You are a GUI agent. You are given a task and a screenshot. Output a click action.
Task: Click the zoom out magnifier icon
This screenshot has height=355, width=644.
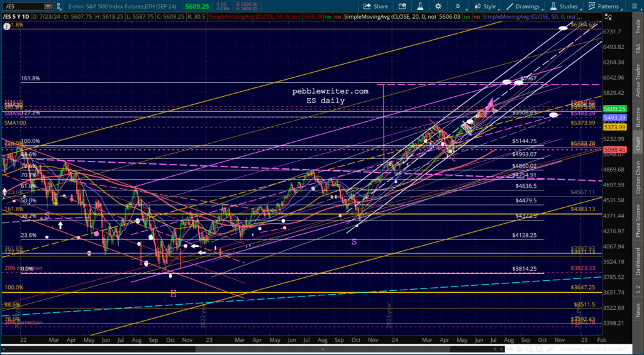539,349
